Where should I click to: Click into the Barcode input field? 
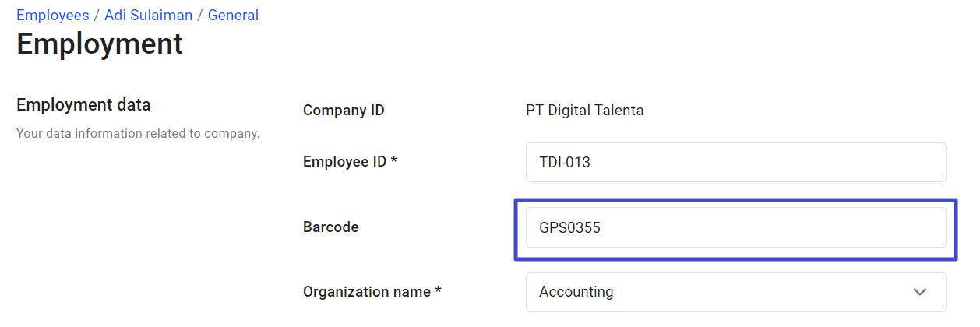(735, 227)
